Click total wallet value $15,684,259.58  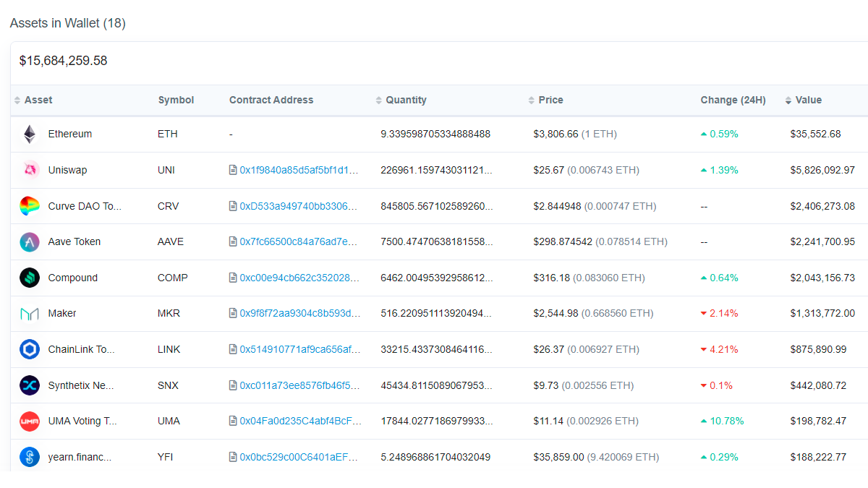63,61
